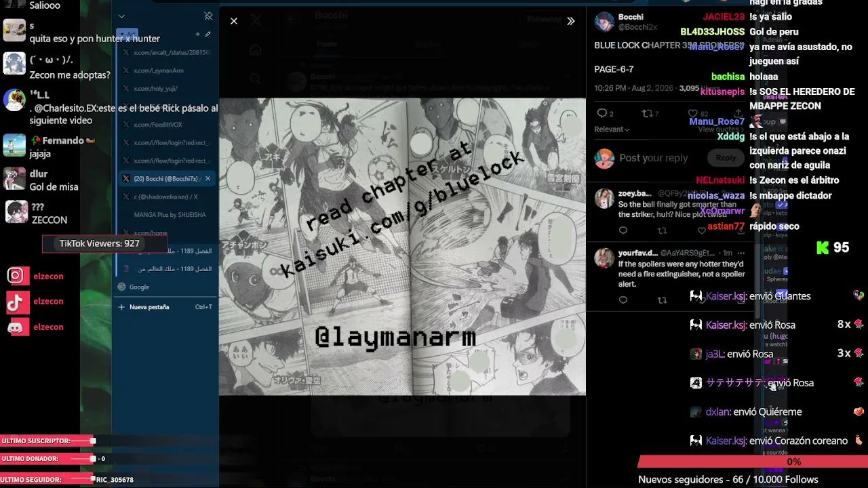Like Bocchi's Blue Lock spoilers tweet

tap(692, 113)
